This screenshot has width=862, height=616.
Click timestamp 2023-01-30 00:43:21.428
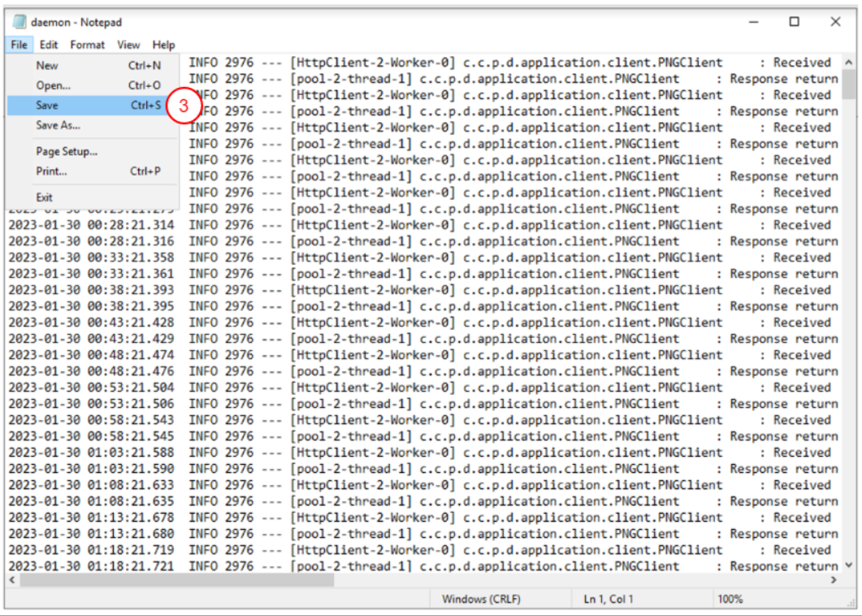click(91, 323)
